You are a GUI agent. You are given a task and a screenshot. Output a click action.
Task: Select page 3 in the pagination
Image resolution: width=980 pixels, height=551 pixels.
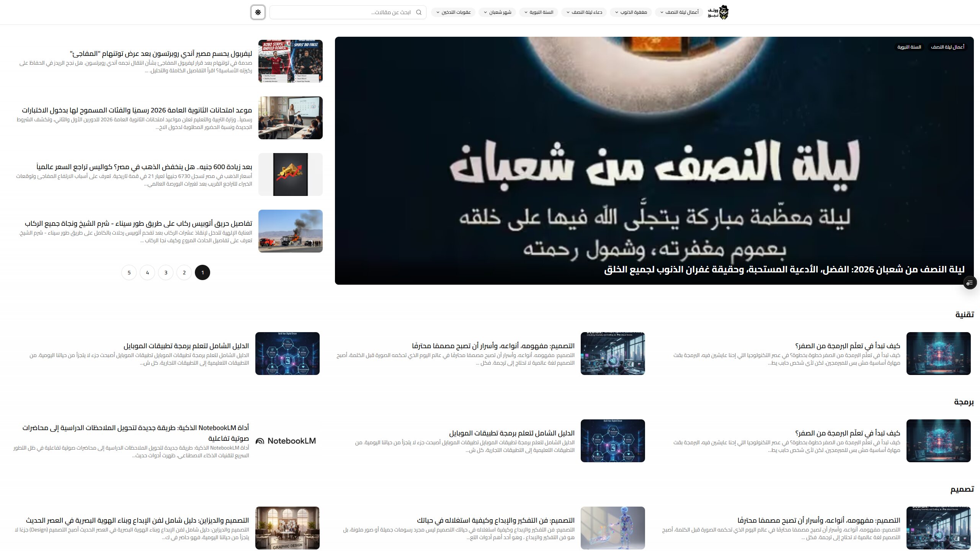pyautogui.click(x=166, y=272)
